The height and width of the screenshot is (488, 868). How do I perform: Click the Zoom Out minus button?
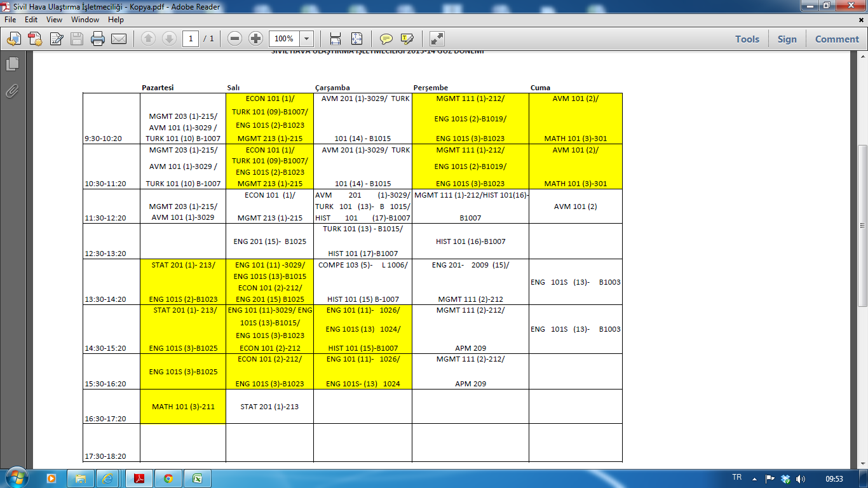tap(235, 39)
